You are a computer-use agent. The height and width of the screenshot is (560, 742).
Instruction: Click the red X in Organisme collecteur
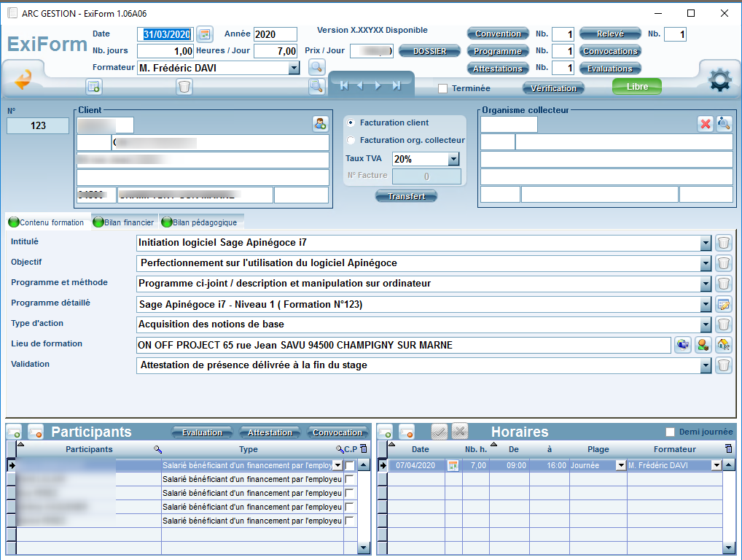click(705, 124)
